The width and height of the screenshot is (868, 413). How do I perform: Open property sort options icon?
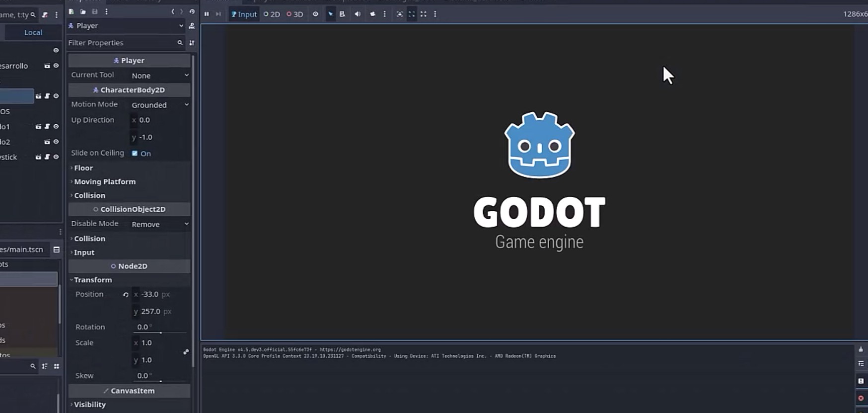(x=192, y=43)
